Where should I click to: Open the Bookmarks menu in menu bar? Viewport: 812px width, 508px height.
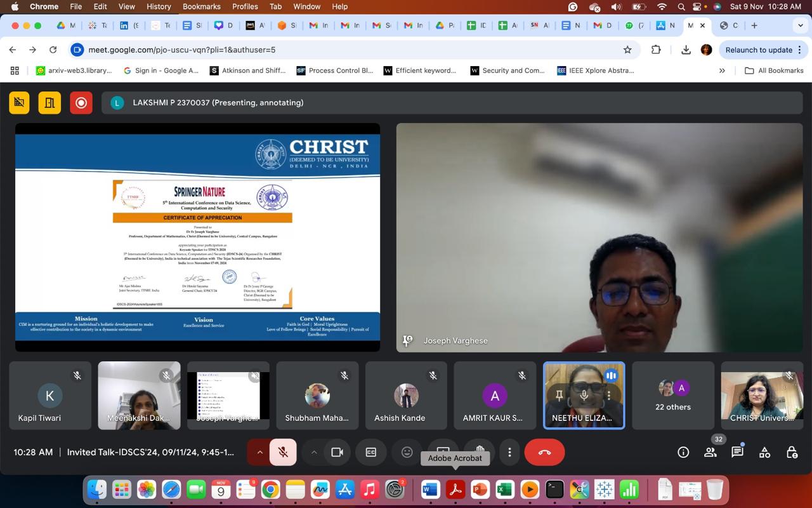click(x=201, y=6)
